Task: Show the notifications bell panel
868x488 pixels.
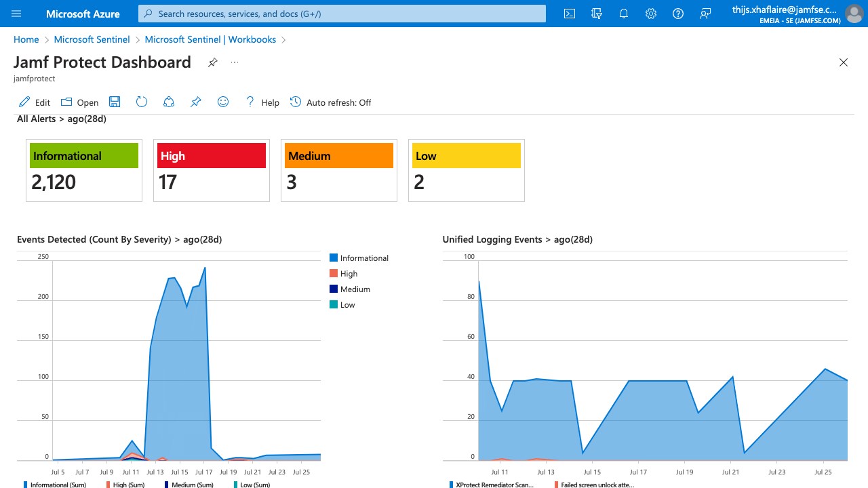Action: point(624,14)
